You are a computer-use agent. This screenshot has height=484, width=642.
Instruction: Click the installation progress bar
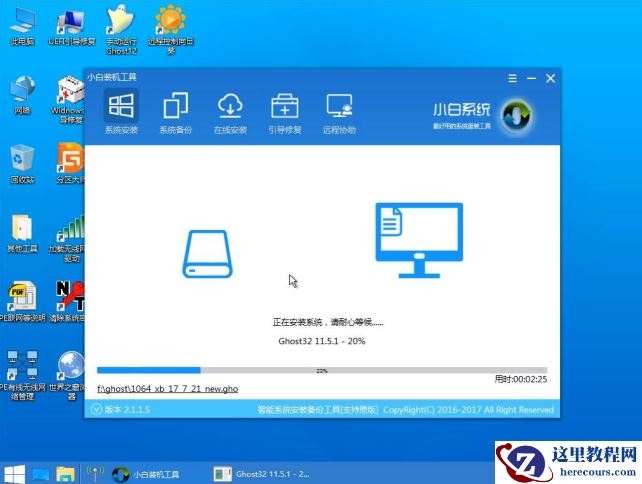(322, 371)
